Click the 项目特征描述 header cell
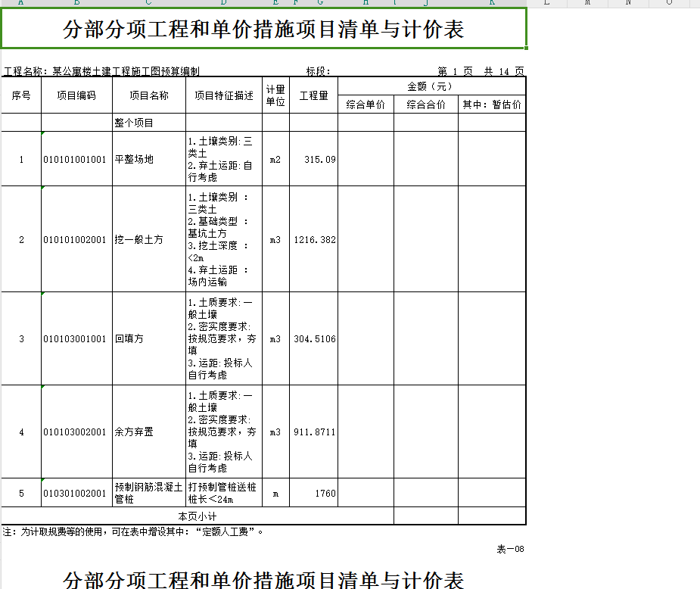The image size is (700, 589). (x=224, y=95)
